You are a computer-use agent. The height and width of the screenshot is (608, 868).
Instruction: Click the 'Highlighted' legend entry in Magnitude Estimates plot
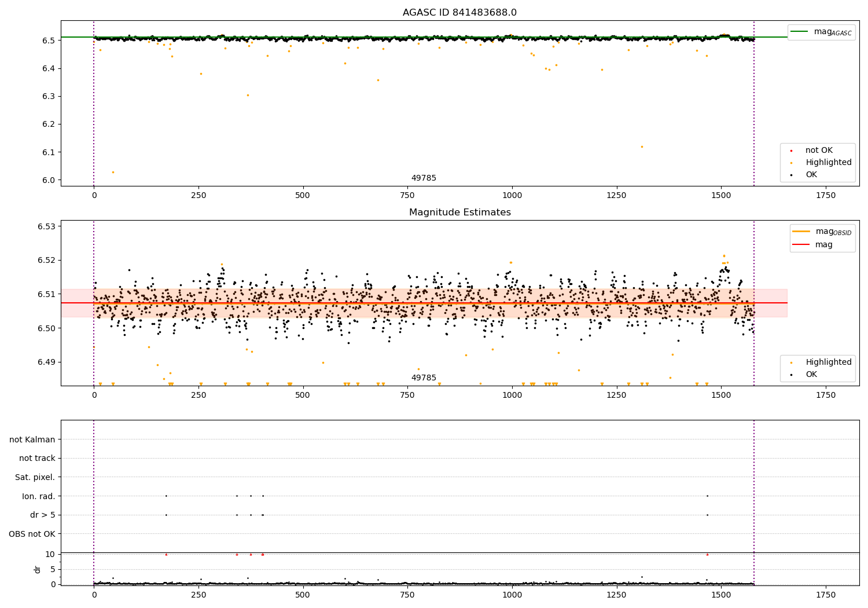pyautogui.click(x=828, y=362)
